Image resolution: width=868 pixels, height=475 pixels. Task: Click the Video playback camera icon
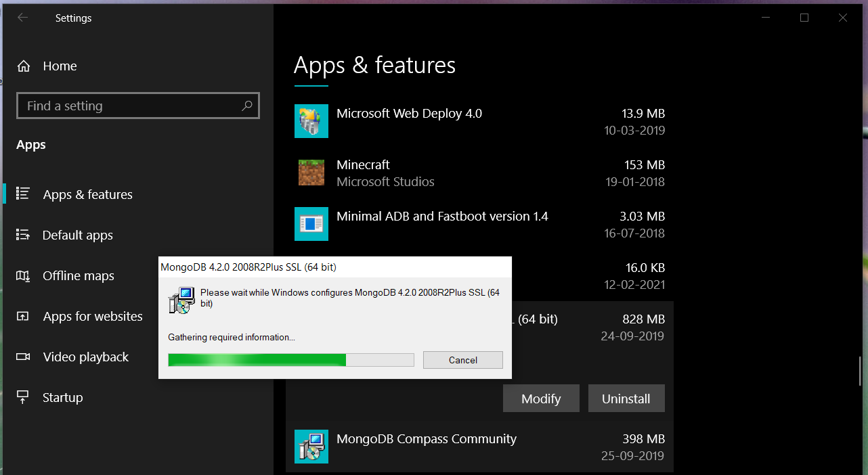point(23,357)
